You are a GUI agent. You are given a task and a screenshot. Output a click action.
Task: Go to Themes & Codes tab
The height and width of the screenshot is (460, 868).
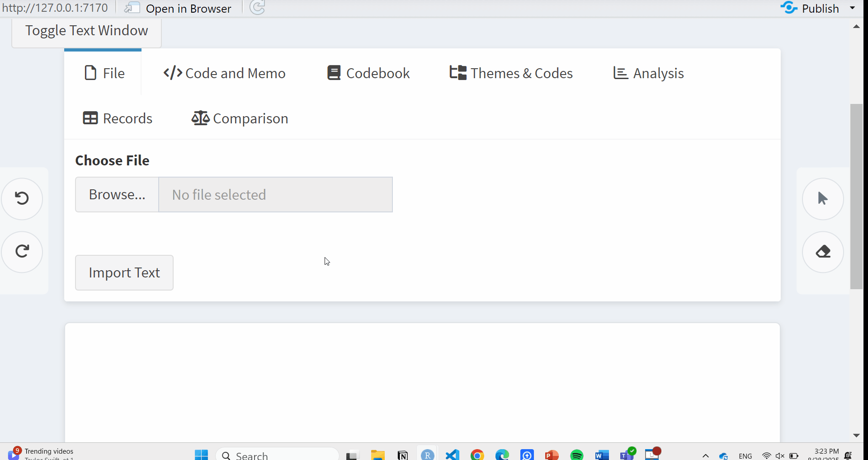pos(511,73)
